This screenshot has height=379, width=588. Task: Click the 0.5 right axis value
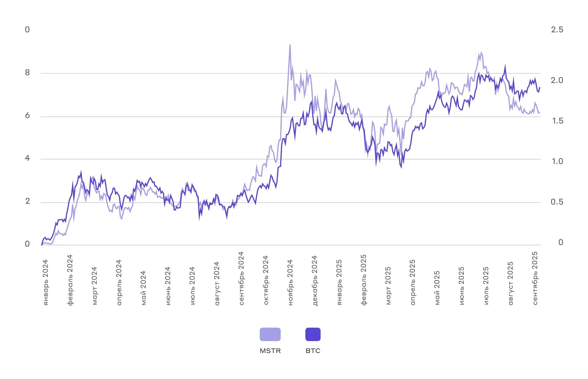(557, 202)
